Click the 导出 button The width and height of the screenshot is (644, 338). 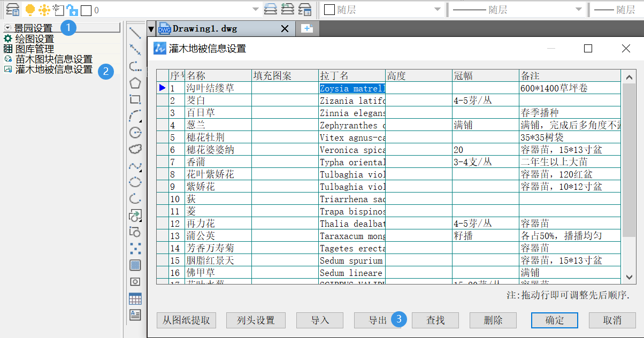point(378,320)
